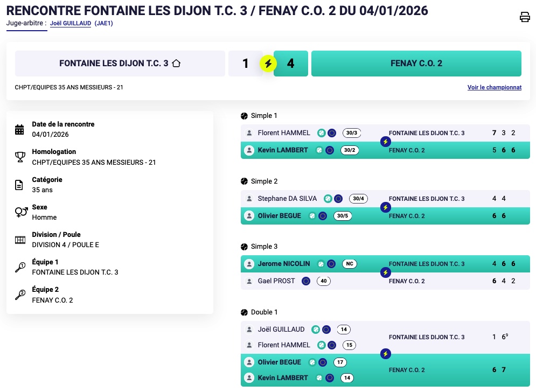Click EU flag icon beside Joël GUILLAUD in Double 1
This screenshot has height=392, width=536.
coord(326,330)
